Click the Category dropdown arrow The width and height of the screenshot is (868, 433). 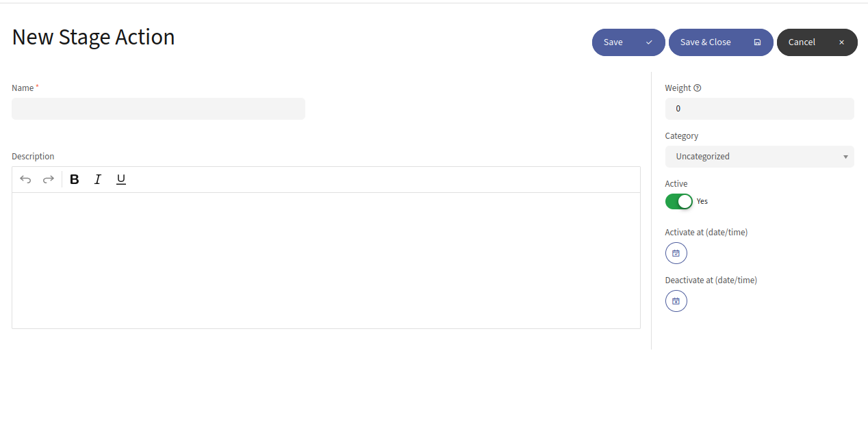845,157
